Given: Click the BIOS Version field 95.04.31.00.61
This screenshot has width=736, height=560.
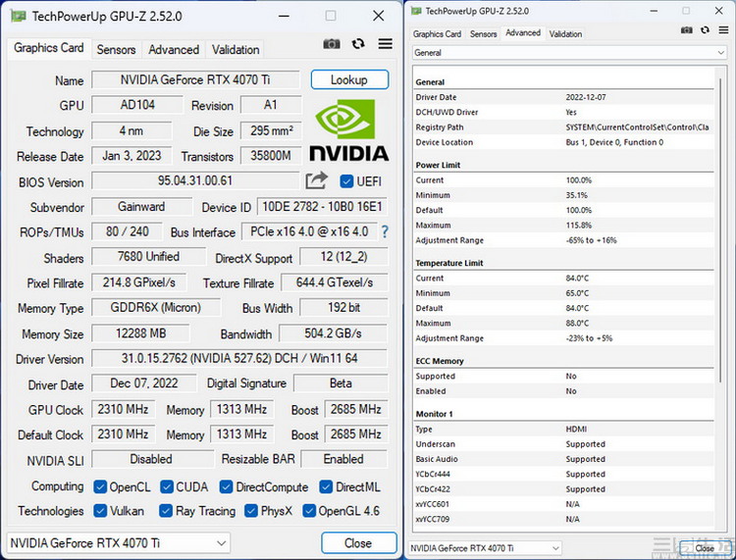Looking at the screenshot, I should tap(195, 180).
